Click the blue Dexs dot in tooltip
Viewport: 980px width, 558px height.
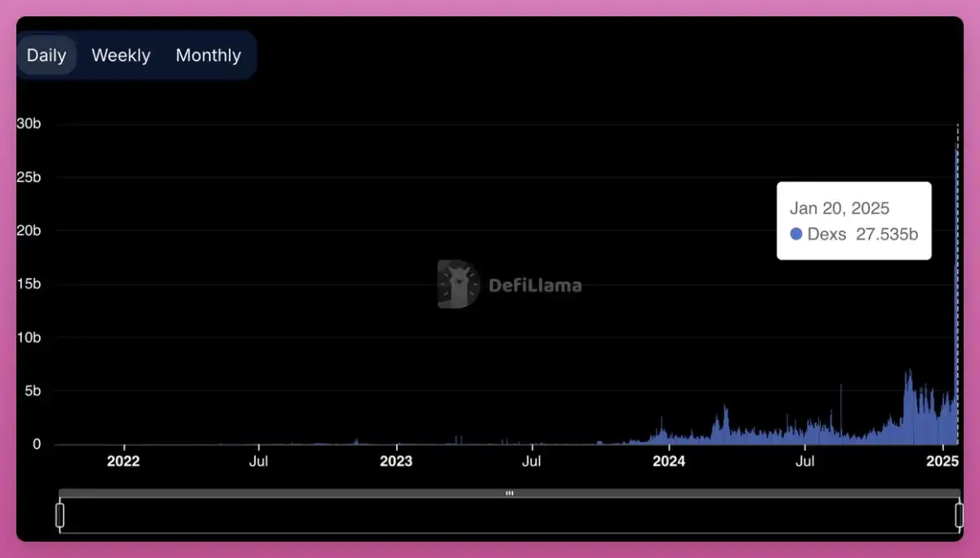tap(796, 234)
